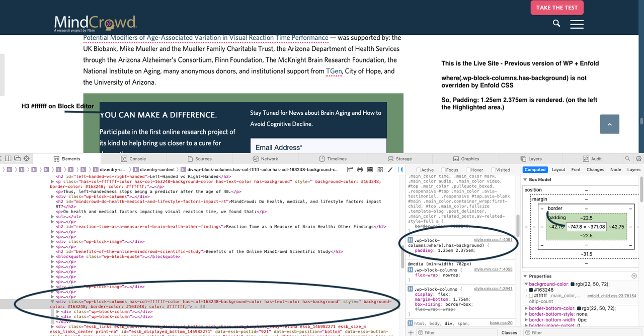Open style.min.css:1:4091 source link
644x336 pixels.
493,240
